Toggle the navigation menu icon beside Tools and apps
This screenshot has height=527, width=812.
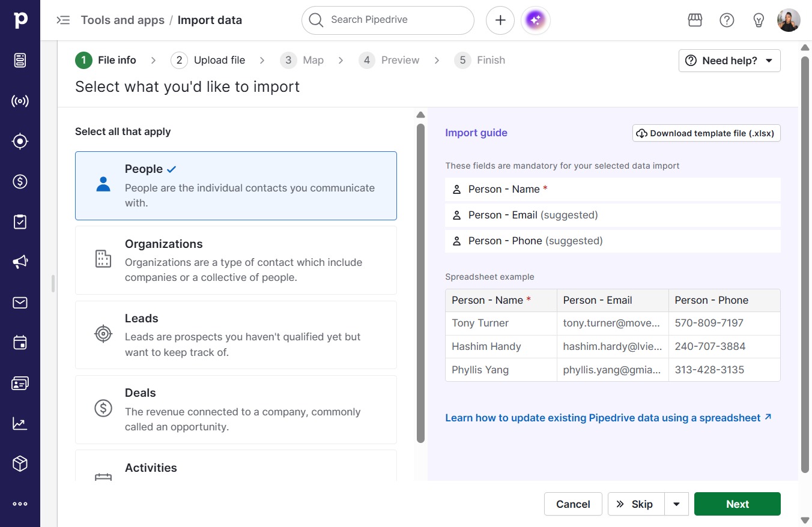click(63, 20)
